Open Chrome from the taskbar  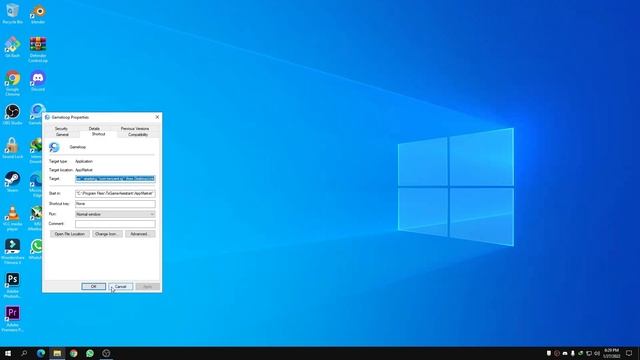point(73,353)
